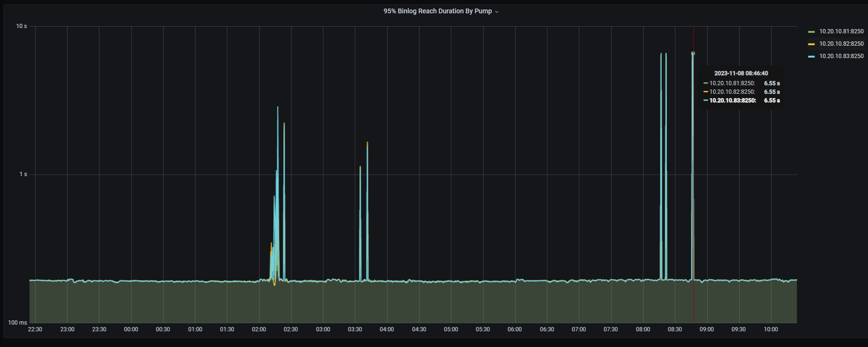The width and height of the screenshot is (868, 347).
Task: Open the yellow color swatch for 10.20.10.82:8250
Action: 811,44
